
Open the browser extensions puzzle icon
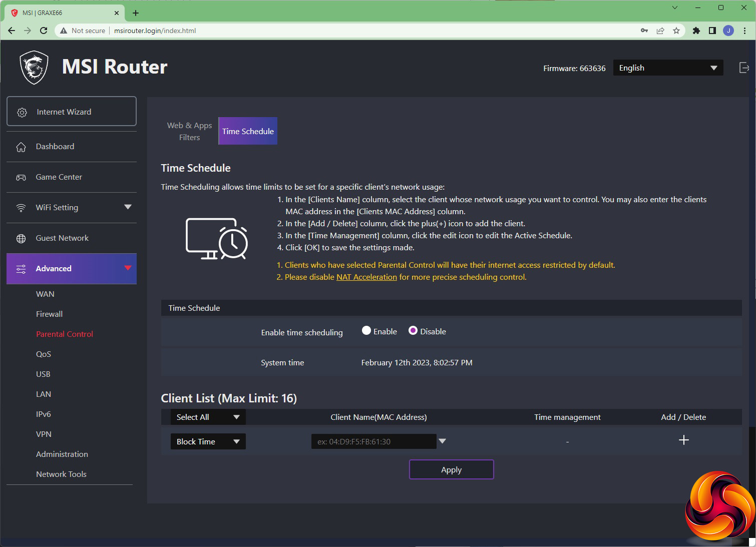pyautogui.click(x=696, y=31)
